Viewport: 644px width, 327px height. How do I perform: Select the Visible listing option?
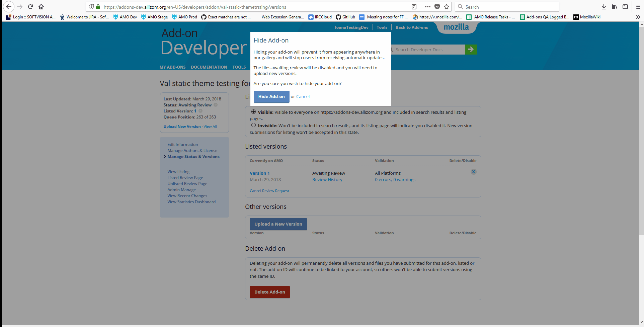point(253,111)
